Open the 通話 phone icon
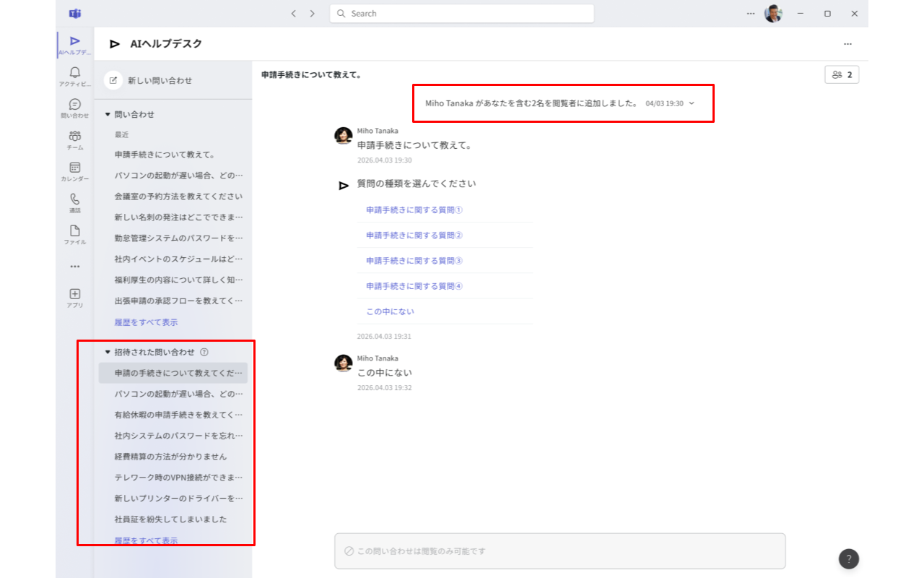Screen dimensions: 924x578 (x=74, y=204)
